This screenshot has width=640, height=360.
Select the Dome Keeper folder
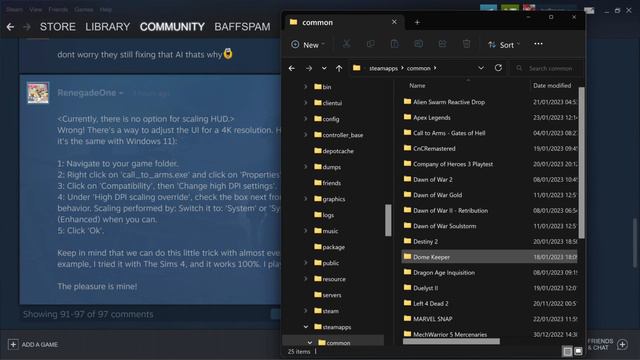(489, 257)
